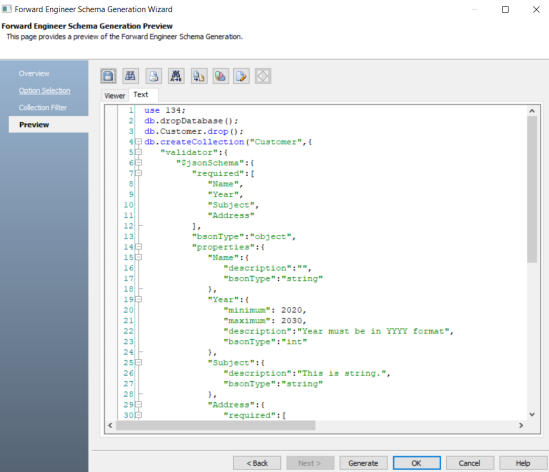
Task: Click the "Year must be in YYYY format" text
Action: point(373,331)
